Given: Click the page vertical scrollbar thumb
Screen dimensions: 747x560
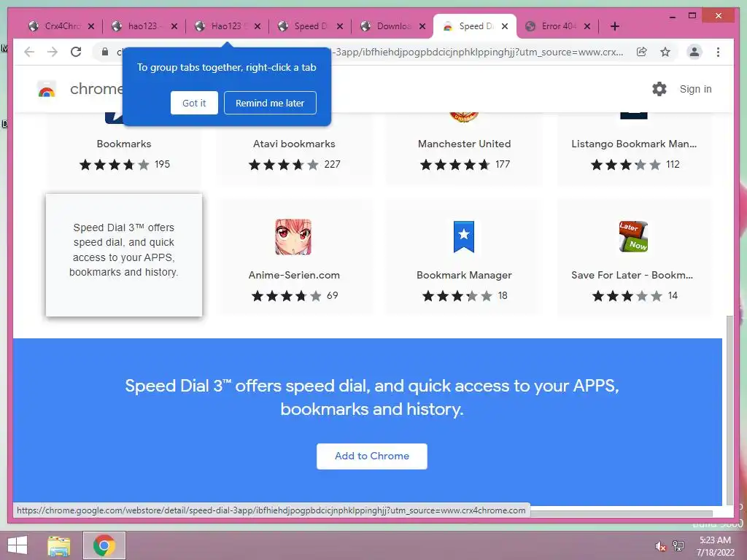Looking at the screenshot, I should (x=729, y=410).
